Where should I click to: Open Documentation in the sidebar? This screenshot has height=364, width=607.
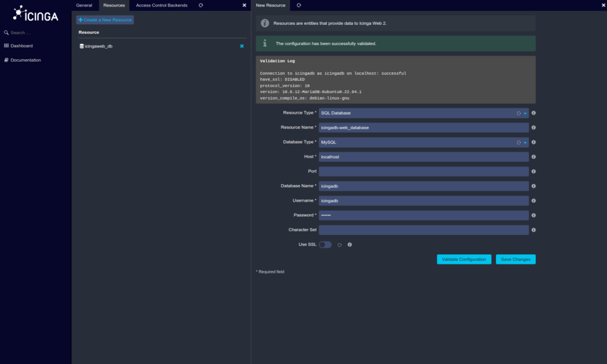[25, 60]
